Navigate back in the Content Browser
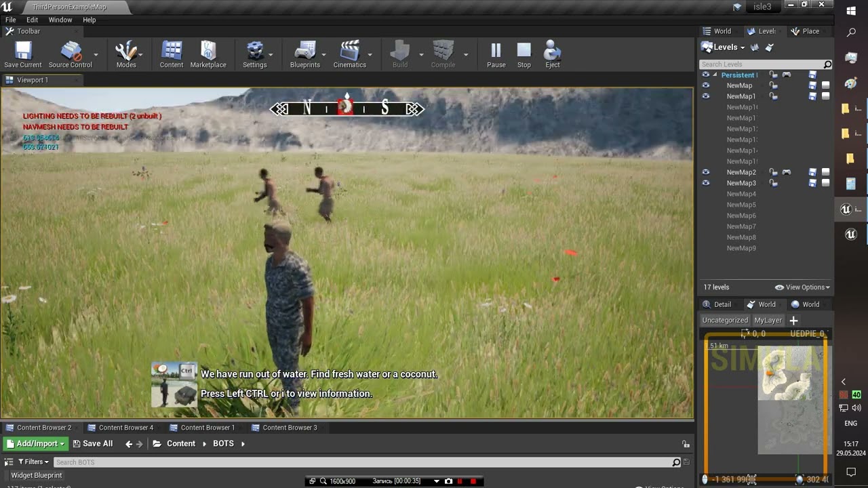This screenshot has height=488, width=868. coord(129,444)
